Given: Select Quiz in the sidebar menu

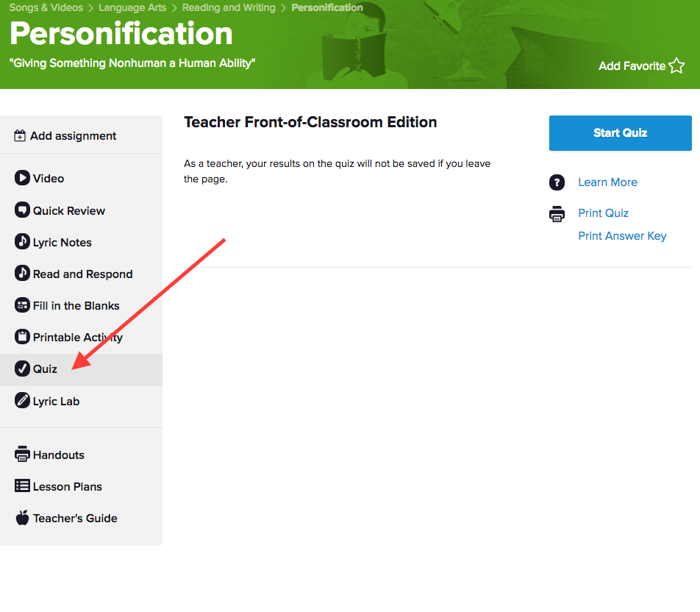Looking at the screenshot, I should click(x=45, y=369).
